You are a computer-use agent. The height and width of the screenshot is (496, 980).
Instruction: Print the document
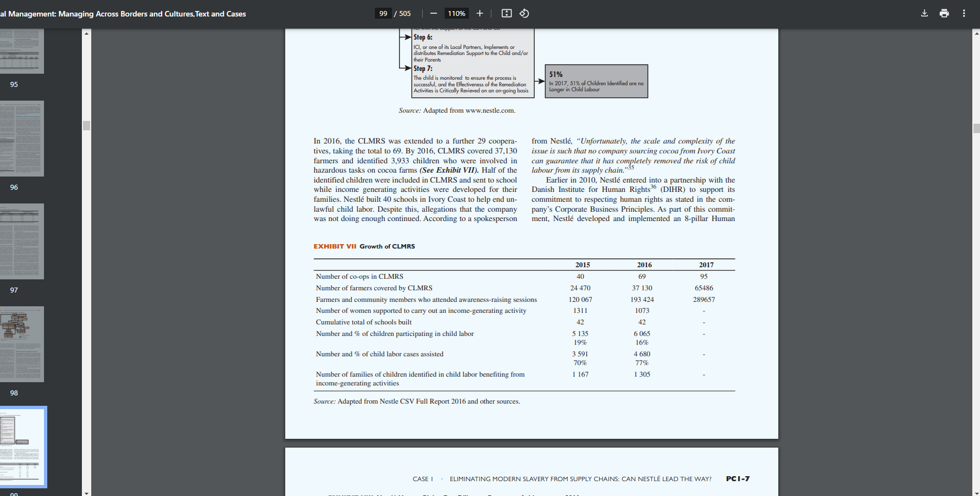(944, 13)
